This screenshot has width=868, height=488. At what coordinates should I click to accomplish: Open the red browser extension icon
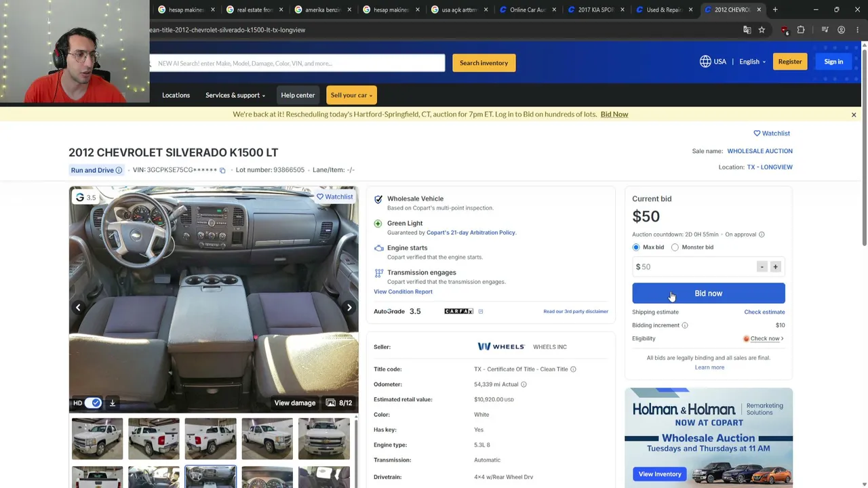(785, 30)
